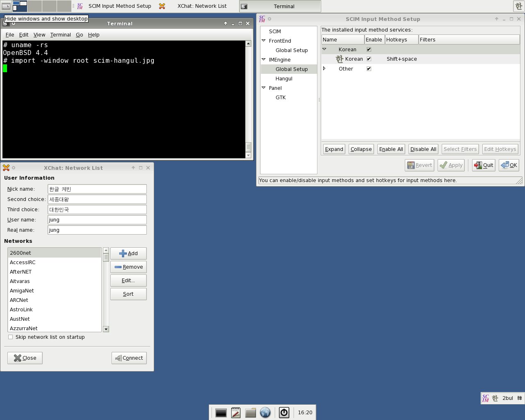Click the Enable All button

point(391,149)
